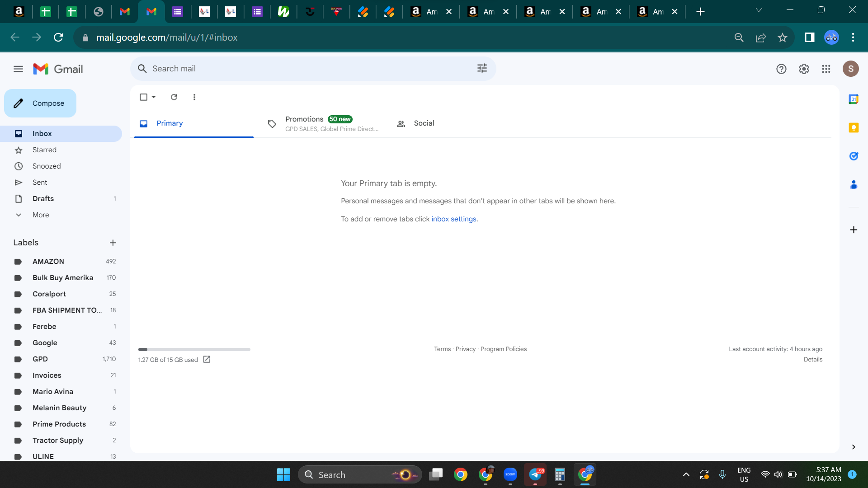Open a new browser tab
868x488 pixels.
click(700, 12)
